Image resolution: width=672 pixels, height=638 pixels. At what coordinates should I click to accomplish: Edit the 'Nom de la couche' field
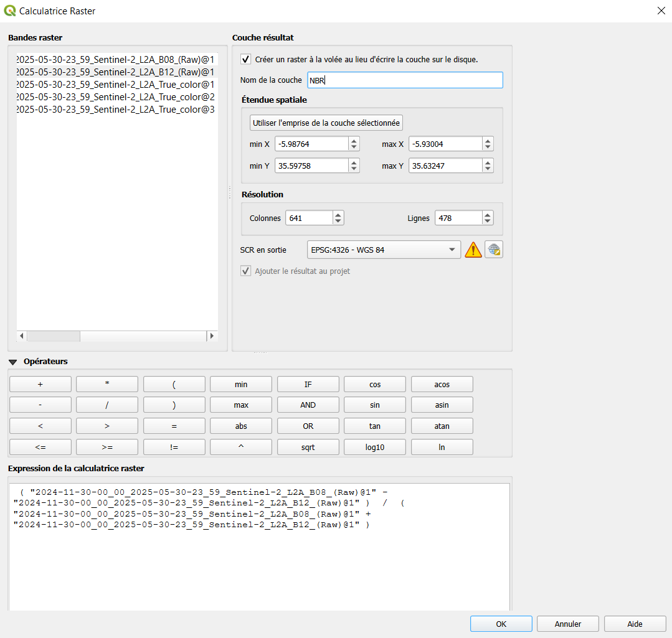coord(405,80)
